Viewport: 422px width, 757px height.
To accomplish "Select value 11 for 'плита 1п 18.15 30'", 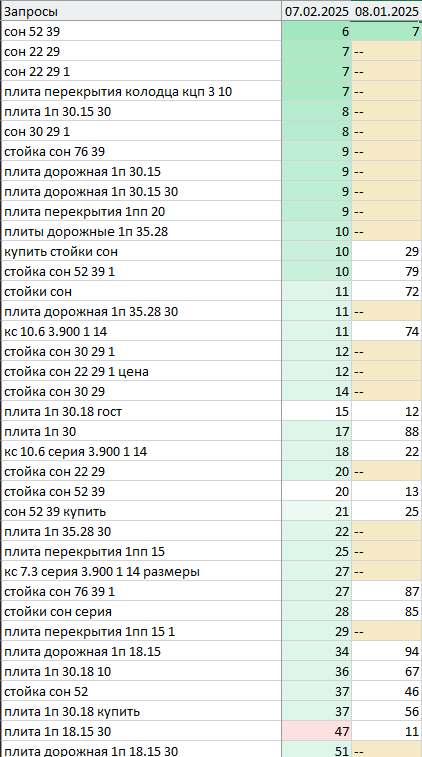I will coord(386,732).
